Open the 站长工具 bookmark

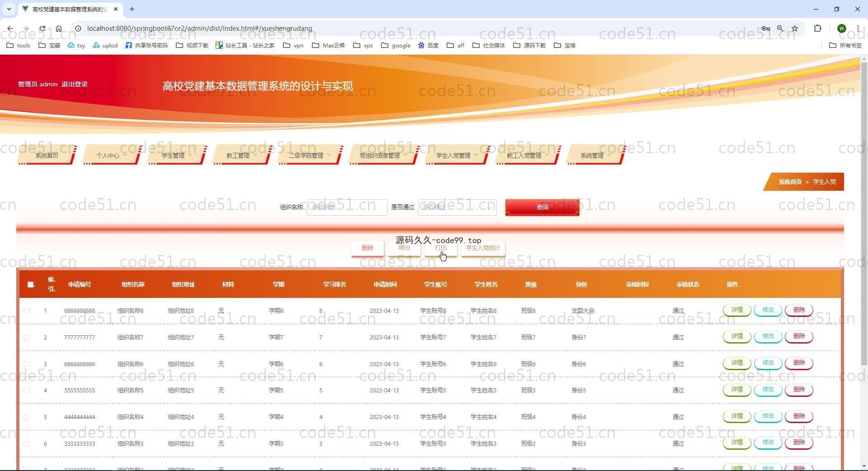[245, 45]
